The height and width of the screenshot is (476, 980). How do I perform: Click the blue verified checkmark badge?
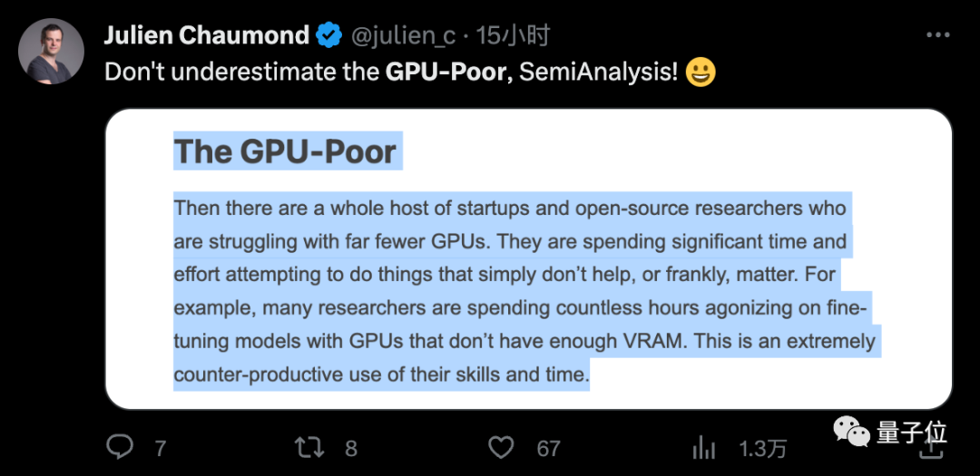tap(328, 35)
